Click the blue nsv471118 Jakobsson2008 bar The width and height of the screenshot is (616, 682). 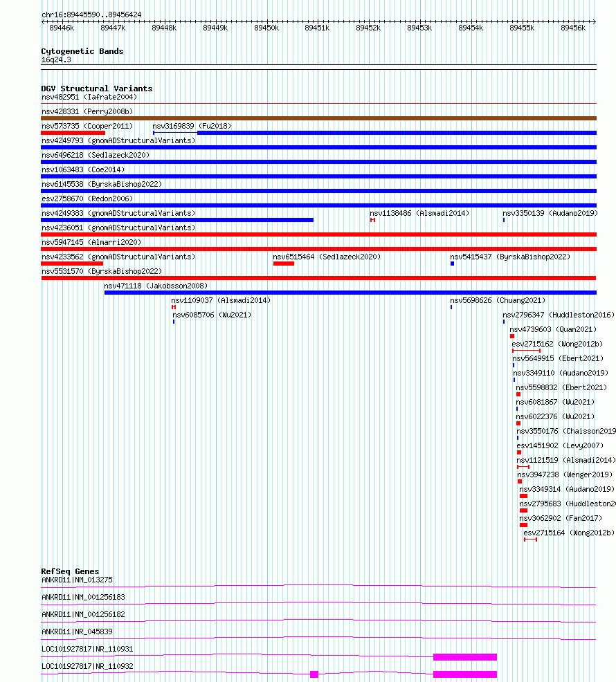[350, 293]
